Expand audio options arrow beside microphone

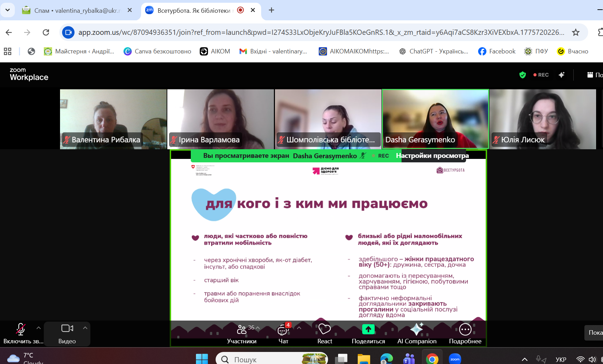[x=39, y=328]
